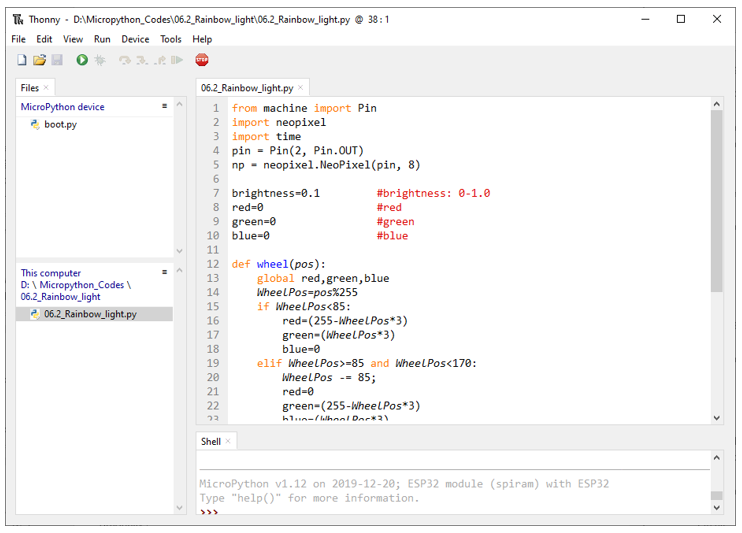Close the Files panel tab

46,88
